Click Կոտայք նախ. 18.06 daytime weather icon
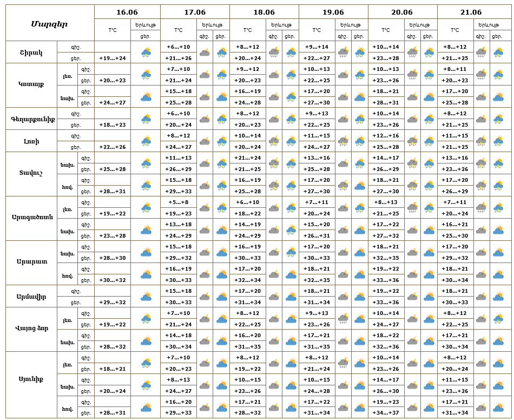Image resolution: width=514 pixels, height=420 pixels. click(291, 97)
